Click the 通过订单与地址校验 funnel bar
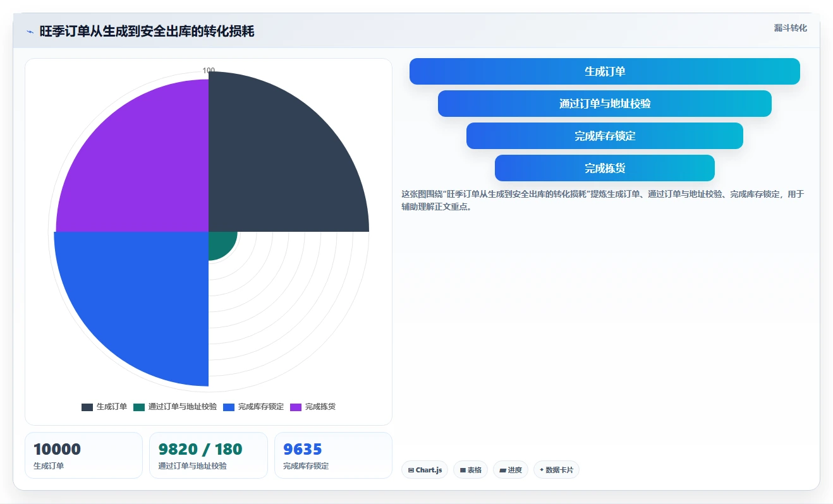 tap(605, 104)
